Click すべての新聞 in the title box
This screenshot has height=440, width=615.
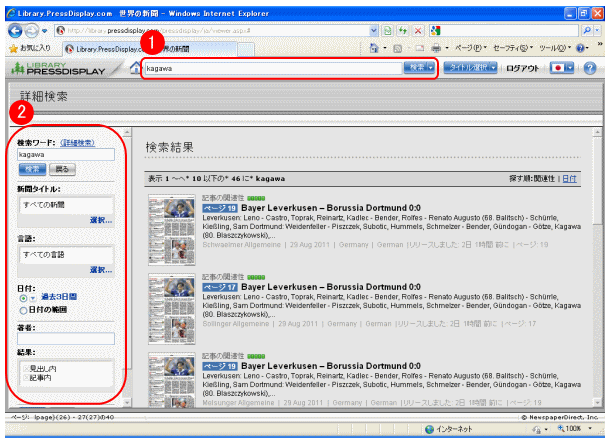pyautogui.click(x=44, y=205)
